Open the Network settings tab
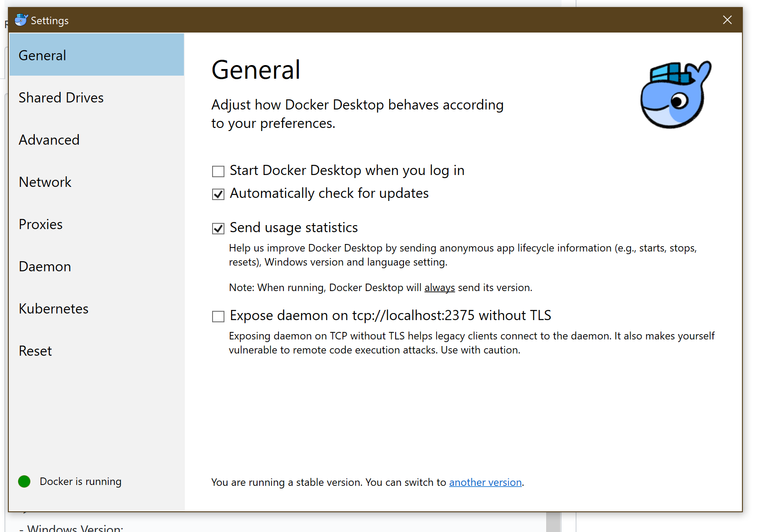The height and width of the screenshot is (532, 782). 97,182
